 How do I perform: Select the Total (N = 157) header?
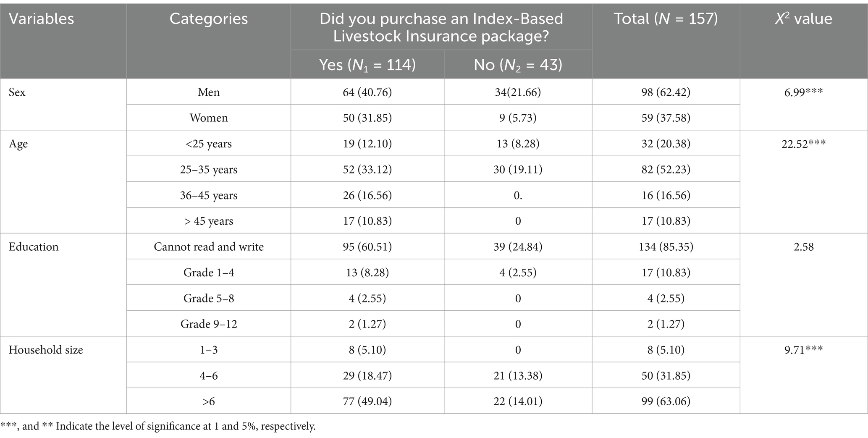[666, 19]
